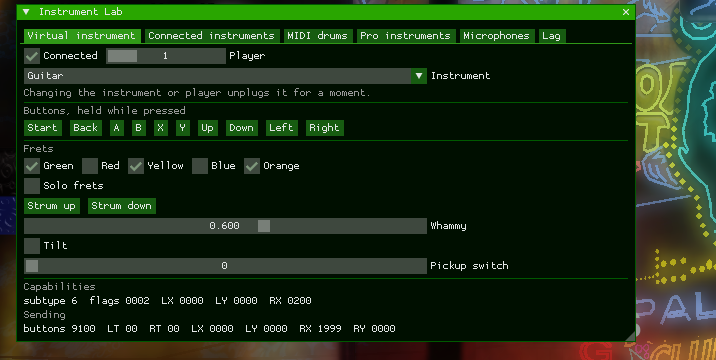Enable the Tilt checkbox
Image resolution: width=716 pixels, height=360 pixels.
click(32, 246)
